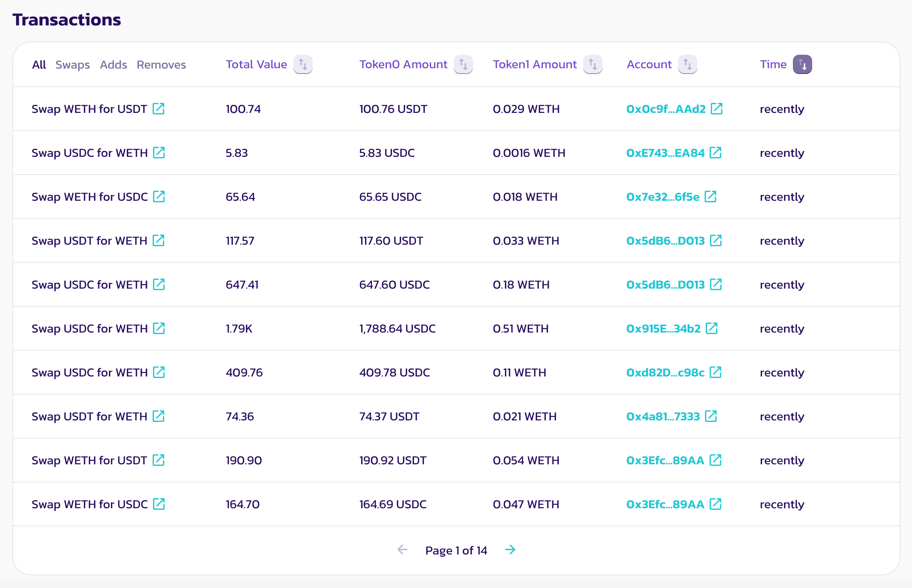This screenshot has height=588, width=912.
Task: Open transaction link icon for 1.79K swap
Action: coord(159,329)
